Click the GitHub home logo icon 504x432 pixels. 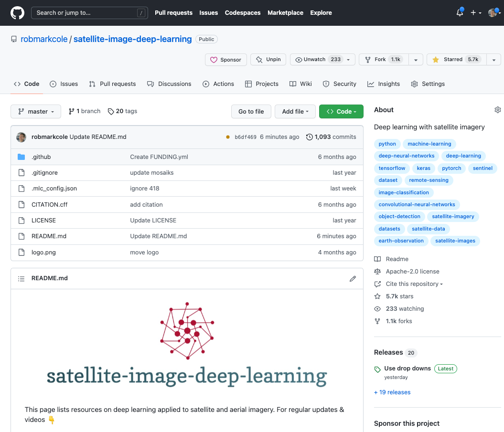point(17,13)
